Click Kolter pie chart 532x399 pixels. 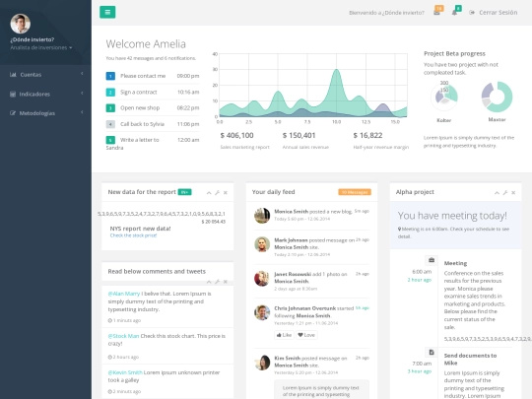pyautogui.click(x=444, y=97)
